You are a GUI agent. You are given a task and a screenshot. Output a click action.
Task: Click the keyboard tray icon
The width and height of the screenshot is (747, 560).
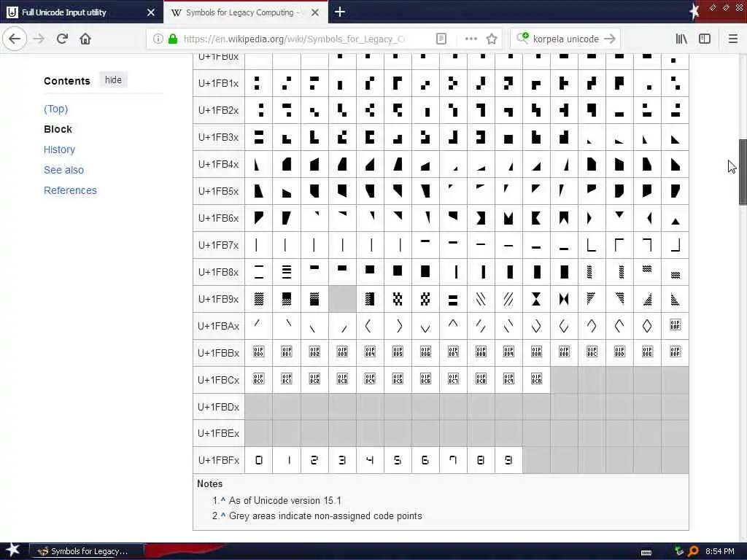(646, 553)
